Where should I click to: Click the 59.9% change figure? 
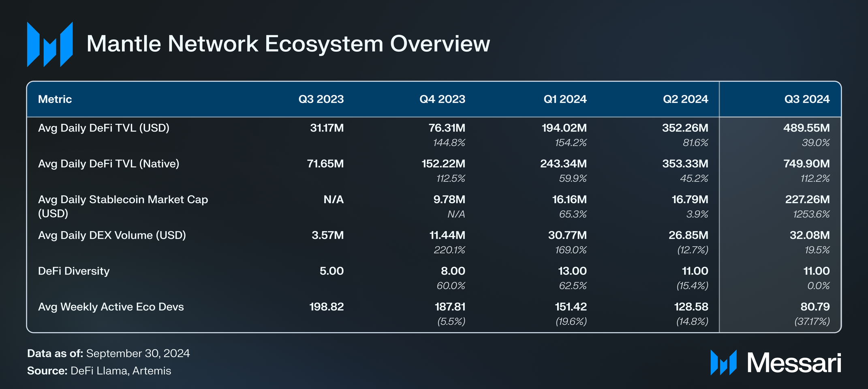tap(573, 178)
